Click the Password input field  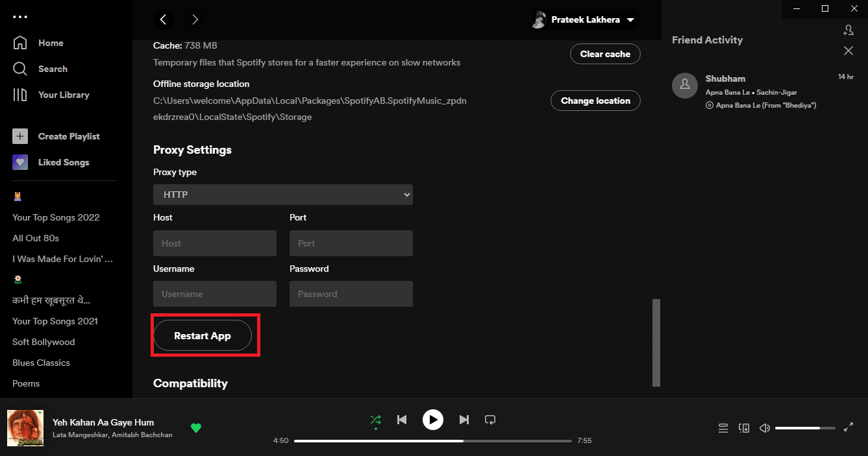[x=351, y=294]
